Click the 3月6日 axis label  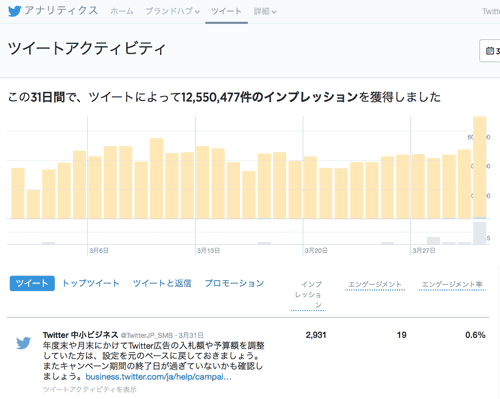click(99, 250)
